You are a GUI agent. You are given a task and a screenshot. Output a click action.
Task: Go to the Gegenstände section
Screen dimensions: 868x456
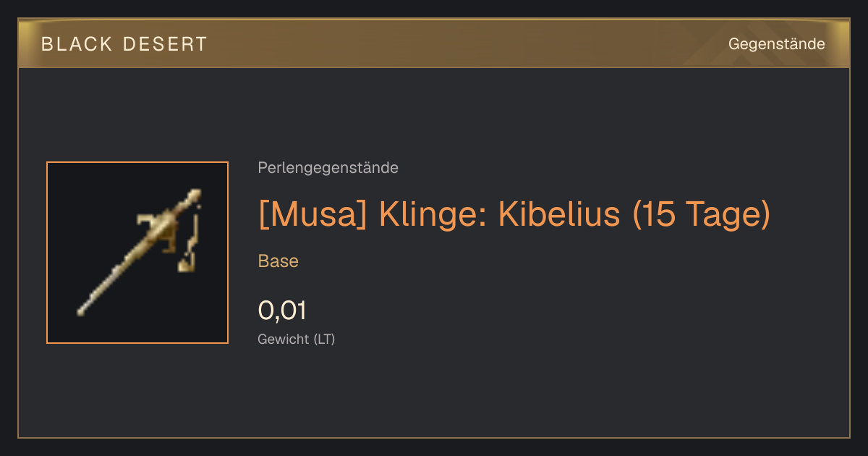776,44
